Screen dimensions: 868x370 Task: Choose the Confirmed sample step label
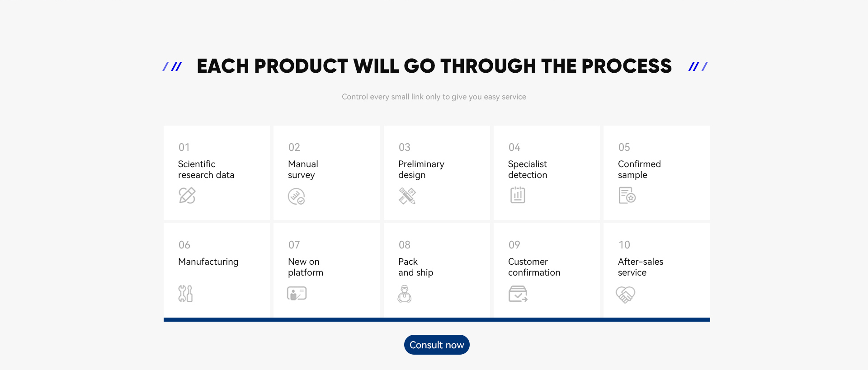639,169
